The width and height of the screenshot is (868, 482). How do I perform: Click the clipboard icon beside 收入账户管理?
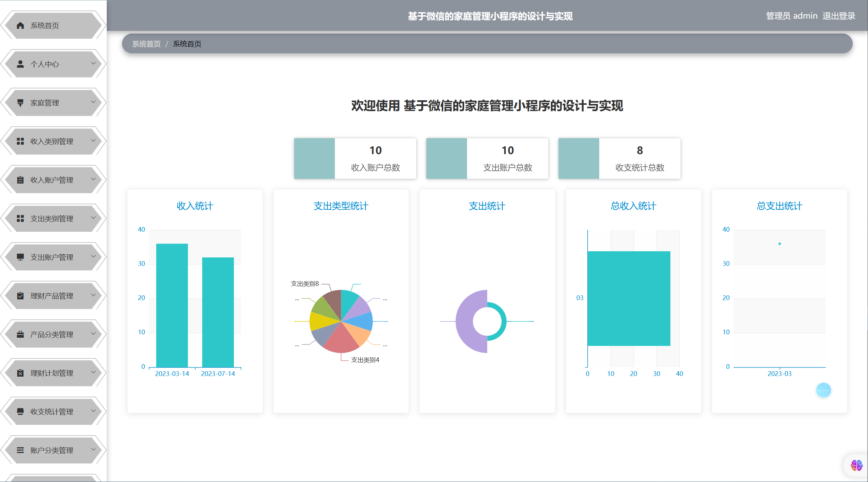(20, 180)
